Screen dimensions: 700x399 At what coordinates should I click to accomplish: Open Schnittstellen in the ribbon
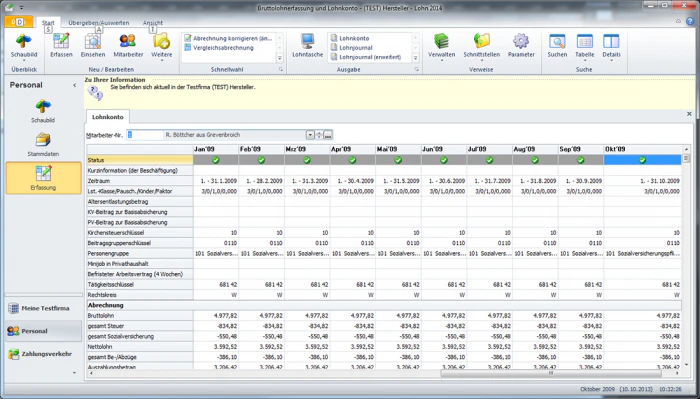[481, 45]
